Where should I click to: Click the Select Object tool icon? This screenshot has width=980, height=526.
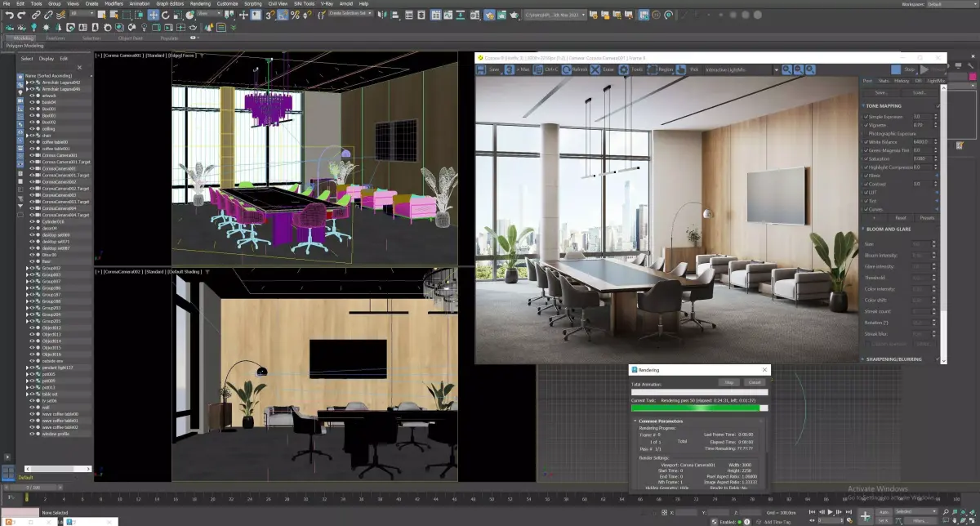(x=101, y=16)
